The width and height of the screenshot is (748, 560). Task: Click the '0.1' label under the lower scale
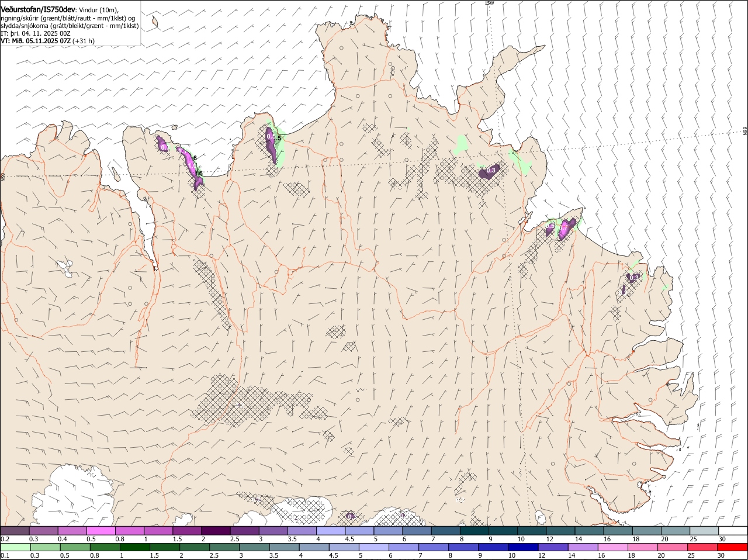(x=5, y=555)
